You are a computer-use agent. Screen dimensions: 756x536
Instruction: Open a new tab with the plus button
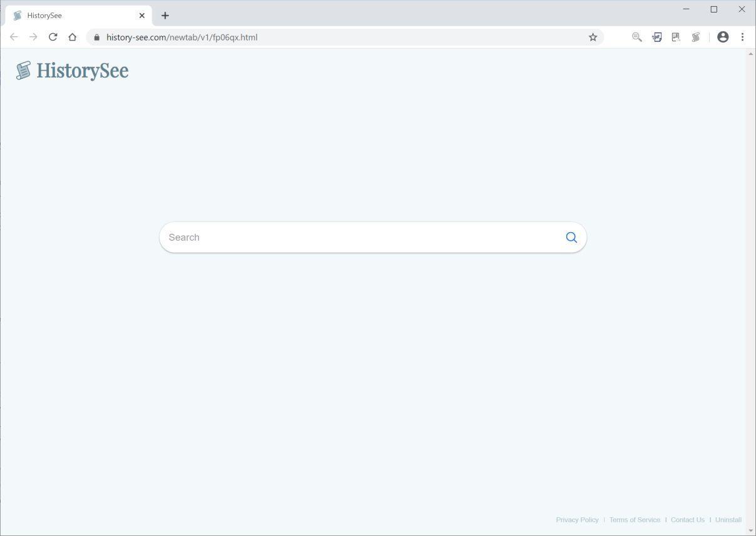click(x=165, y=15)
